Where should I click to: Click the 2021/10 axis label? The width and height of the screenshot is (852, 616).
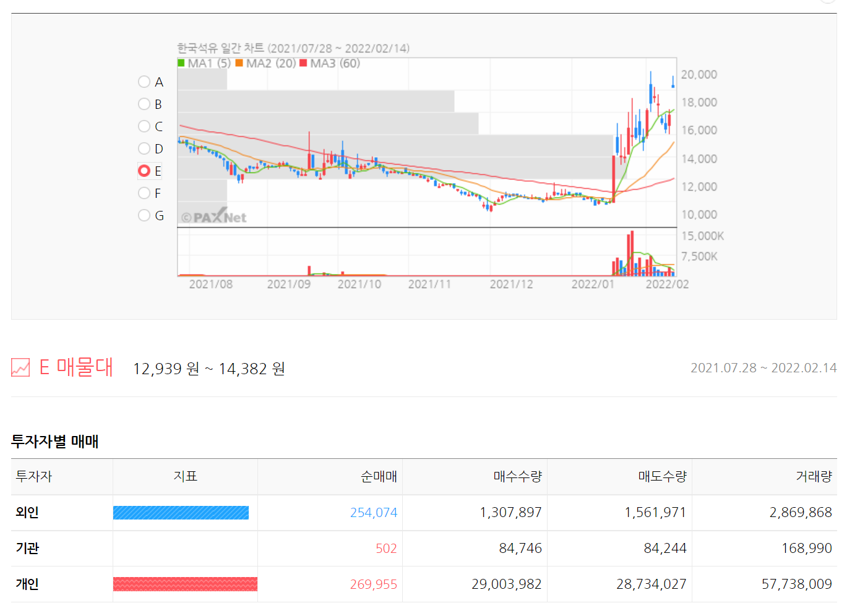(x=359, y=284)
